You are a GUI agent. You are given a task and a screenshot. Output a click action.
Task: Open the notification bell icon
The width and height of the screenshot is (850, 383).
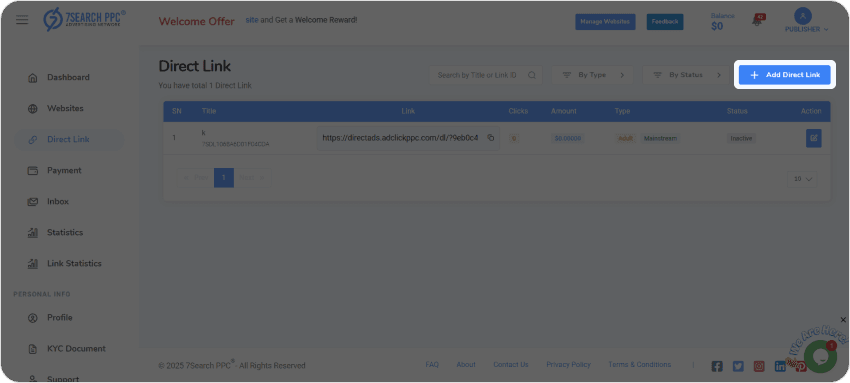click(757, 21)
